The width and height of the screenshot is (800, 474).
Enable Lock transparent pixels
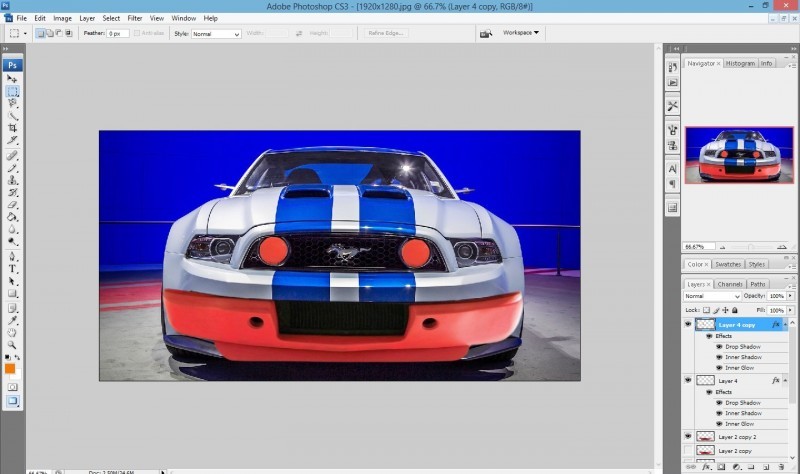click(706, 310)
